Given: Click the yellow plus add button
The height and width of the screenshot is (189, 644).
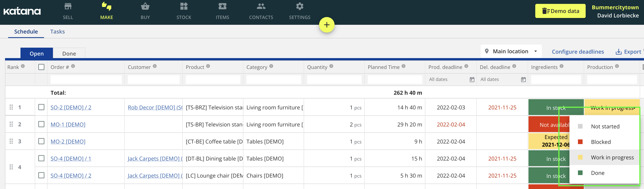Looking at the screenshot, I should (x=326, y=25).
